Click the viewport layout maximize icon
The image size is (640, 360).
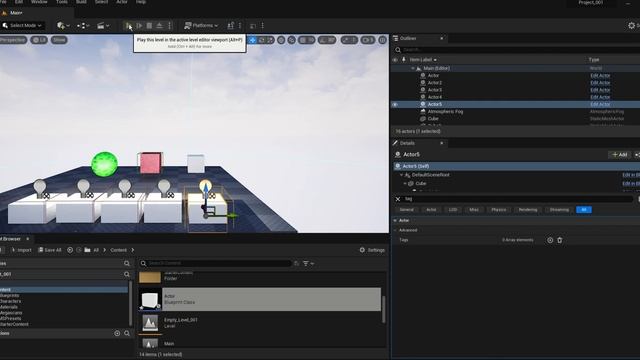tap(382, 40)
